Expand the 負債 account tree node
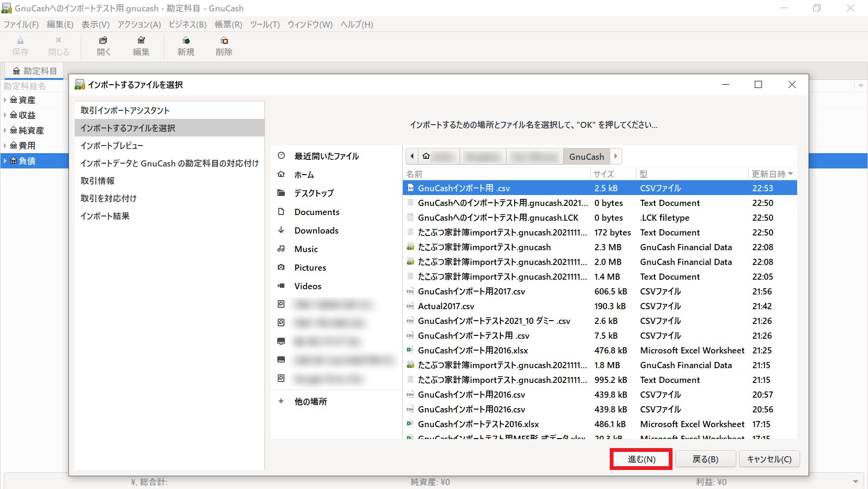 (x=5, y=161)
